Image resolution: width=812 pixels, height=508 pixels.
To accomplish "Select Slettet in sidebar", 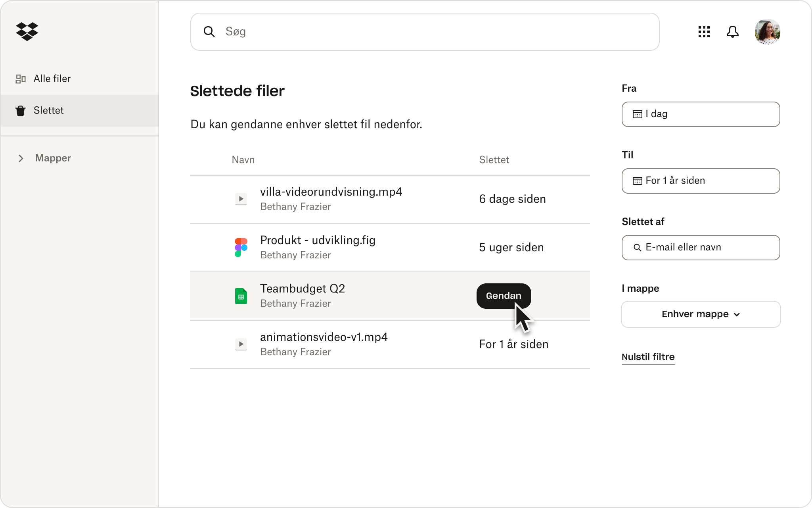I will pos(79,111).
